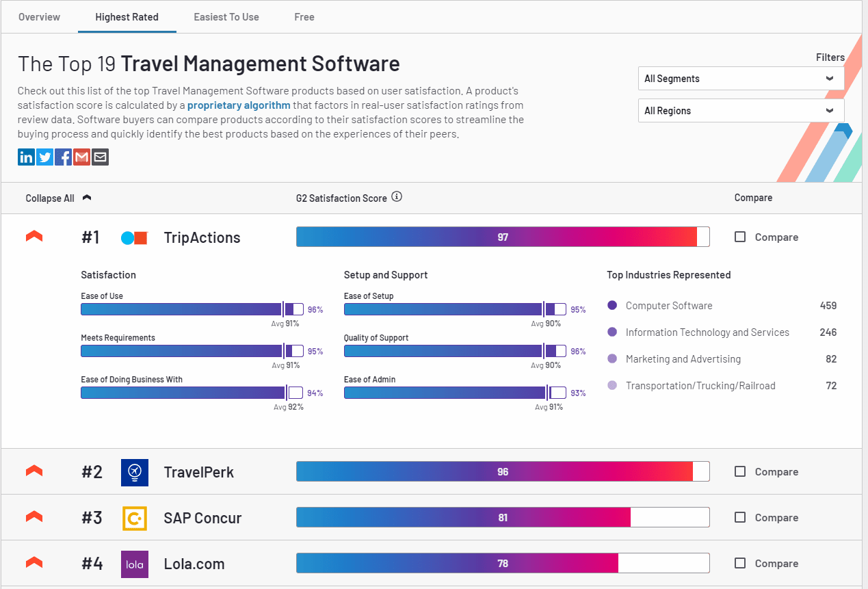Open the SAP Concur product name
Screen dimensions: 868x589
coord(203,519)
